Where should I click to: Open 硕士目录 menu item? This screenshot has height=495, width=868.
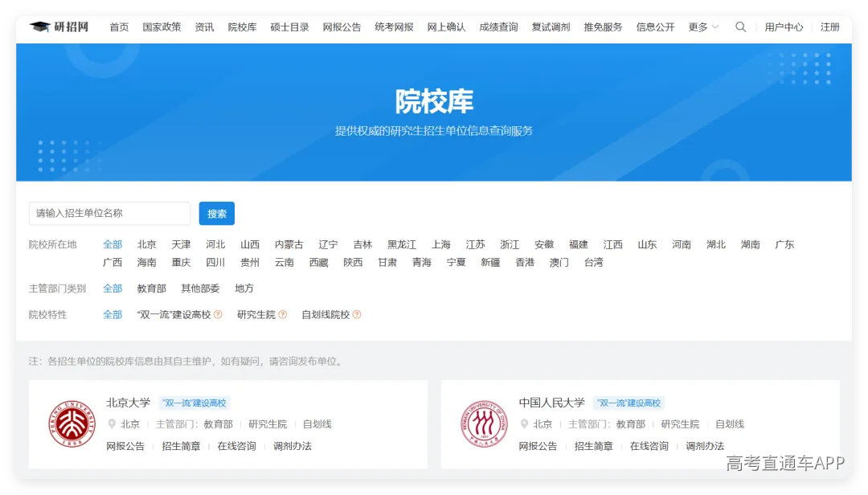(x=289, y=27)
